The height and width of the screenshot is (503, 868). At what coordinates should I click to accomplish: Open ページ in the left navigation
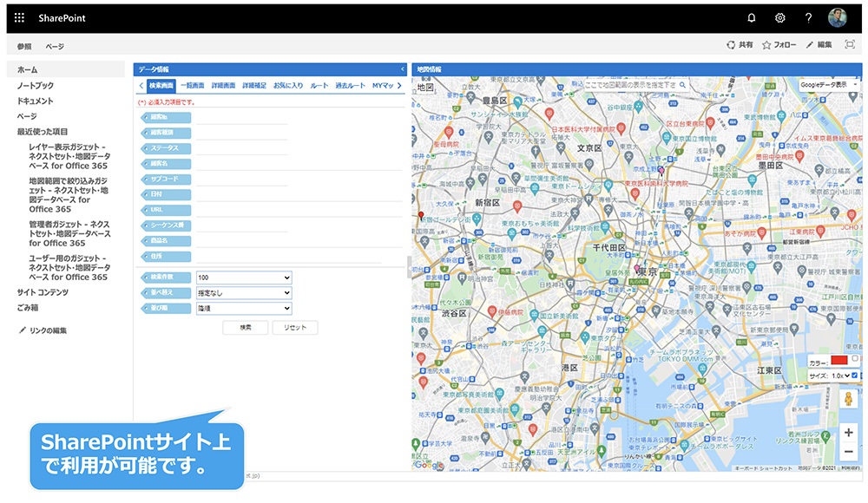27,116
